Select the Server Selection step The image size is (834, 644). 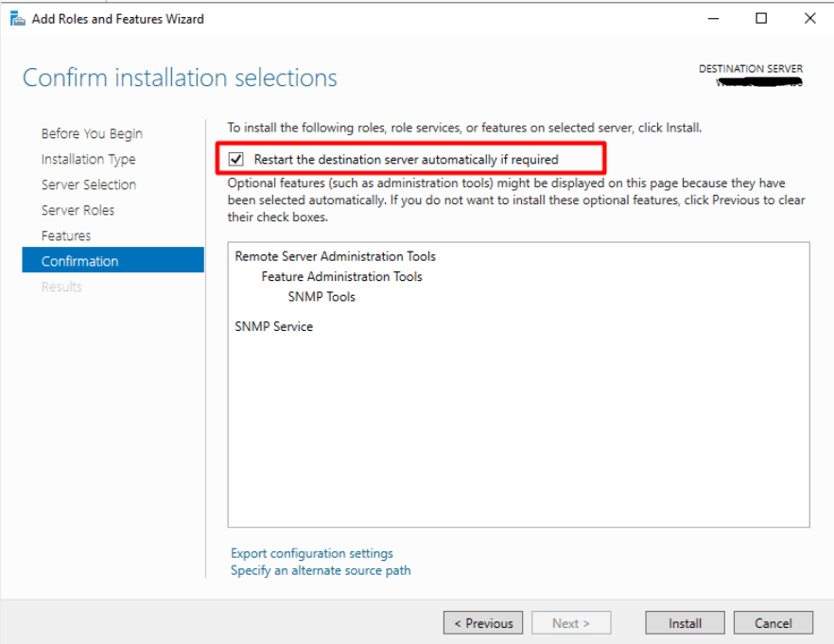point(89,184)
